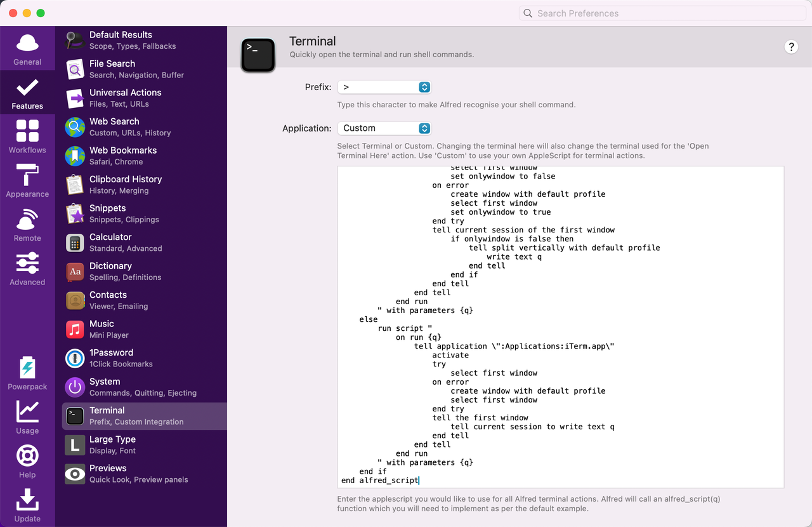Open the Appearance settings
Screen dimensions: 812x527
pos(27,181)
